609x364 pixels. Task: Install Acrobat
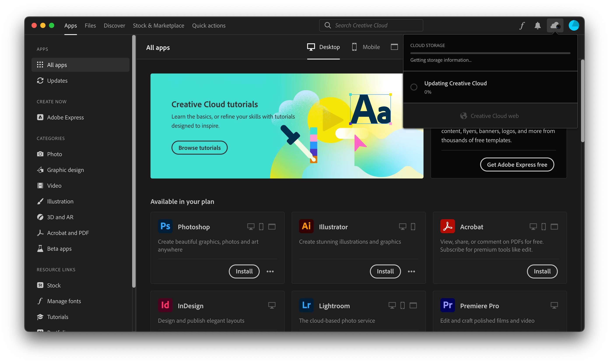click(542, 271)
